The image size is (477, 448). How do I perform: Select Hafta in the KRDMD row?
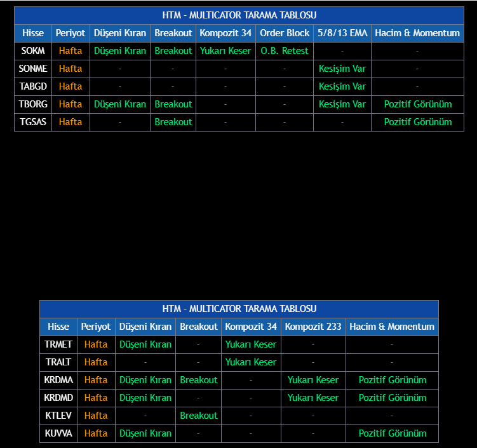tap(96, 398)
